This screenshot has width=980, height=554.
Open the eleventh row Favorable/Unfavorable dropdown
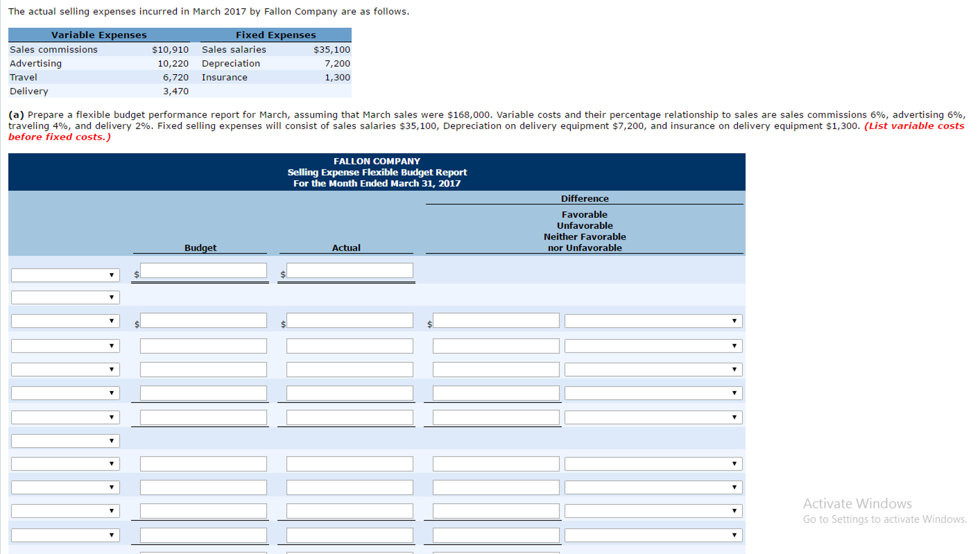coord(653,511)
